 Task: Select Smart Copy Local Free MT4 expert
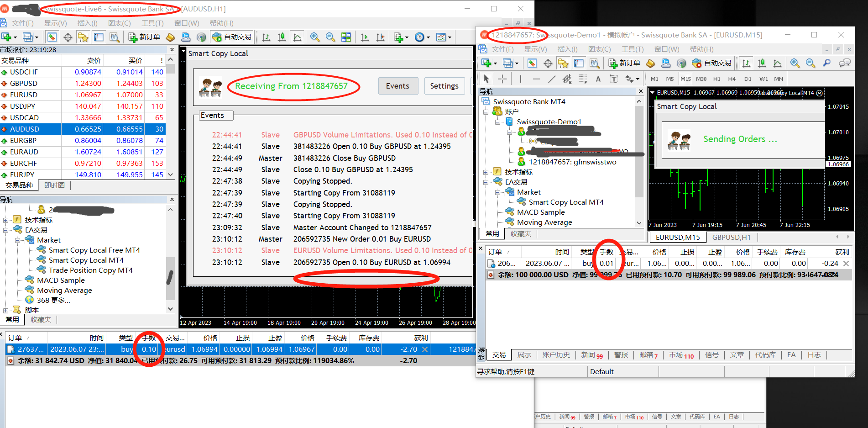(94, 250)
